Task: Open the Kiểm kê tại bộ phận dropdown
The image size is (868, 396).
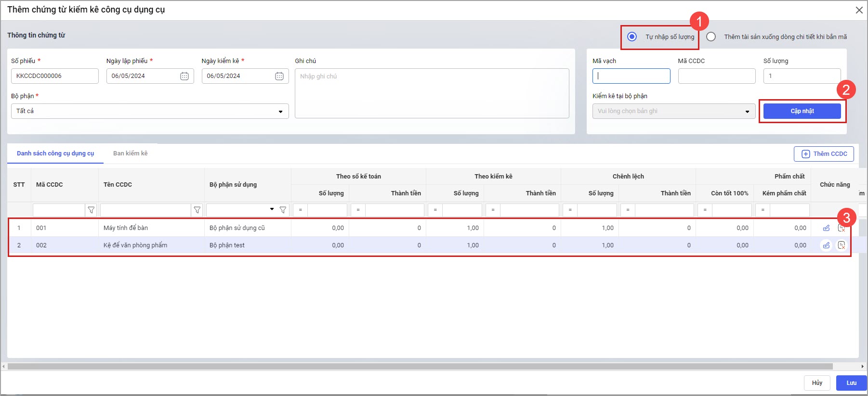Action: coord(747,112)
